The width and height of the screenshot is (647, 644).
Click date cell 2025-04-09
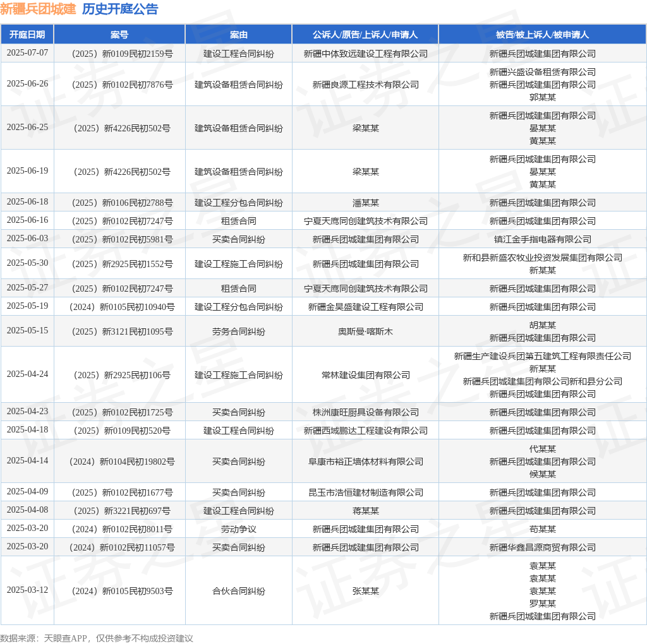[x=27, y=491]
